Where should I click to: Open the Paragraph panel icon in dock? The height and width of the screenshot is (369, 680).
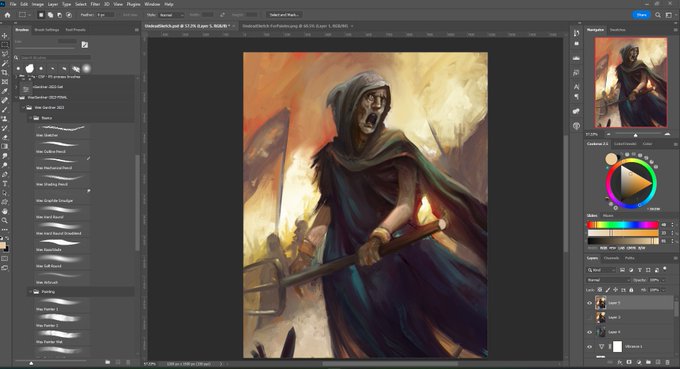point(576,96)
